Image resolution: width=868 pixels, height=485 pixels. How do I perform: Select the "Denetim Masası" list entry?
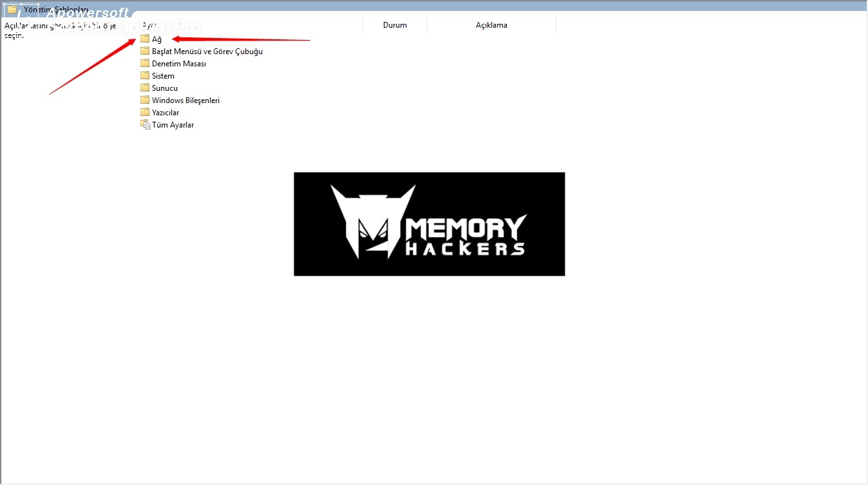179,64
